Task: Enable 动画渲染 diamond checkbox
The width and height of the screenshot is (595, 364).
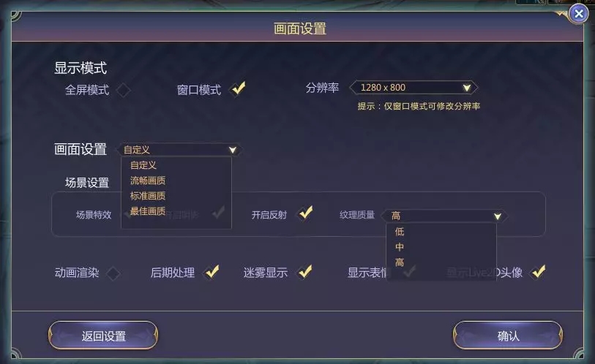Action: [113, 273]
